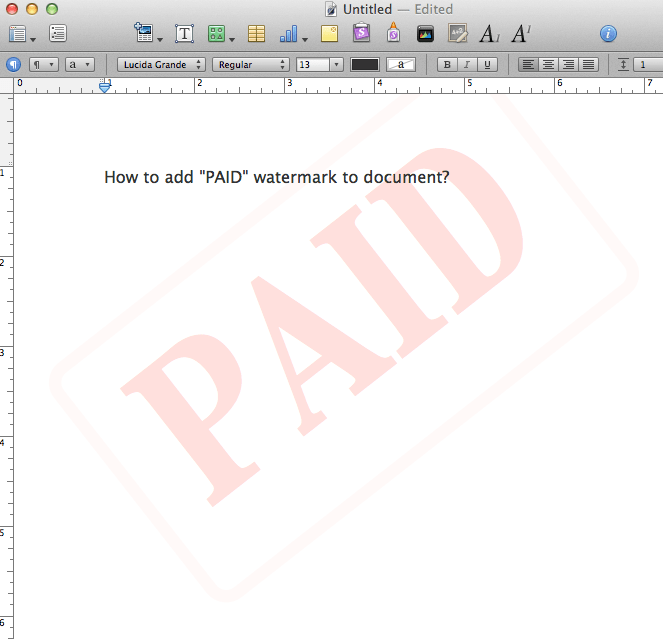This screenshot has width=663, height=639.
Task: Click the line spacing value field
Action: click(x=648, y=65)
